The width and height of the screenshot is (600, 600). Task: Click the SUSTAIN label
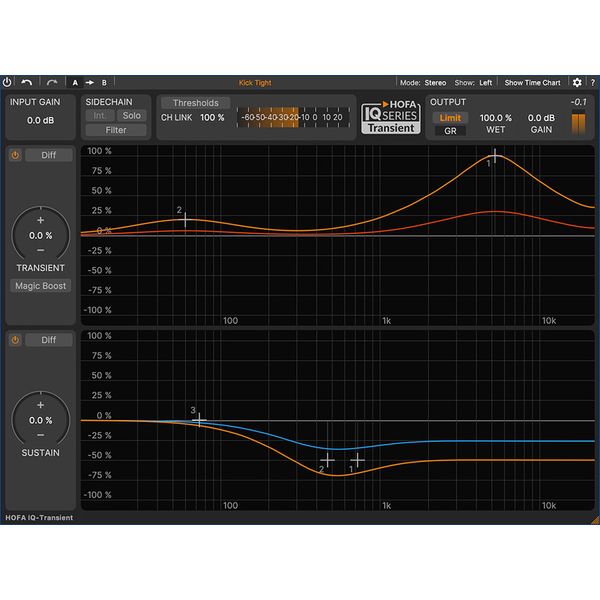coord(41,453)
